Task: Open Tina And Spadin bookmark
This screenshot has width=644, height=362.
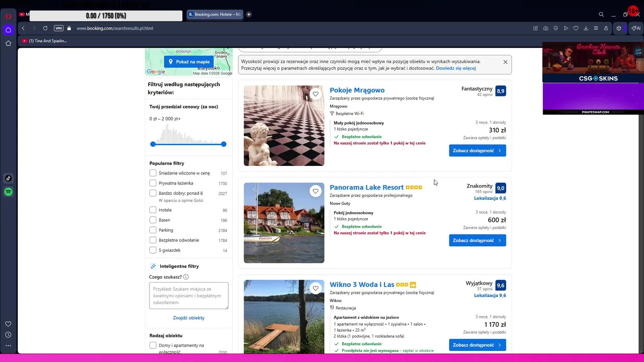Action: pyautogui.click(x=45, y=41)
